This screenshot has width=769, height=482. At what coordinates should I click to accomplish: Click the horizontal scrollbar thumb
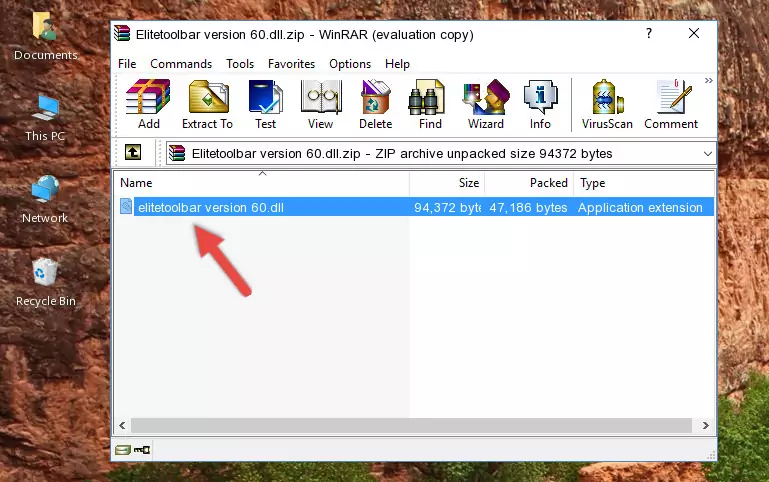pyautogui.click(x=411, y=425)
